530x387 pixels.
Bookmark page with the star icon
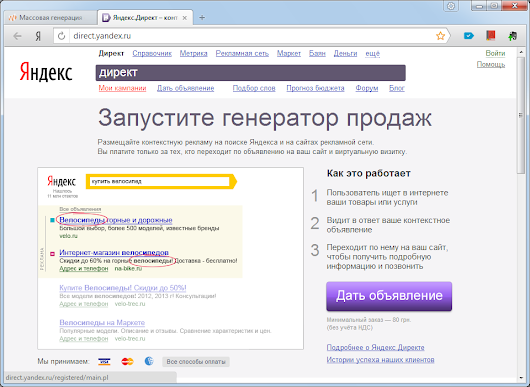tap(440, 36)
